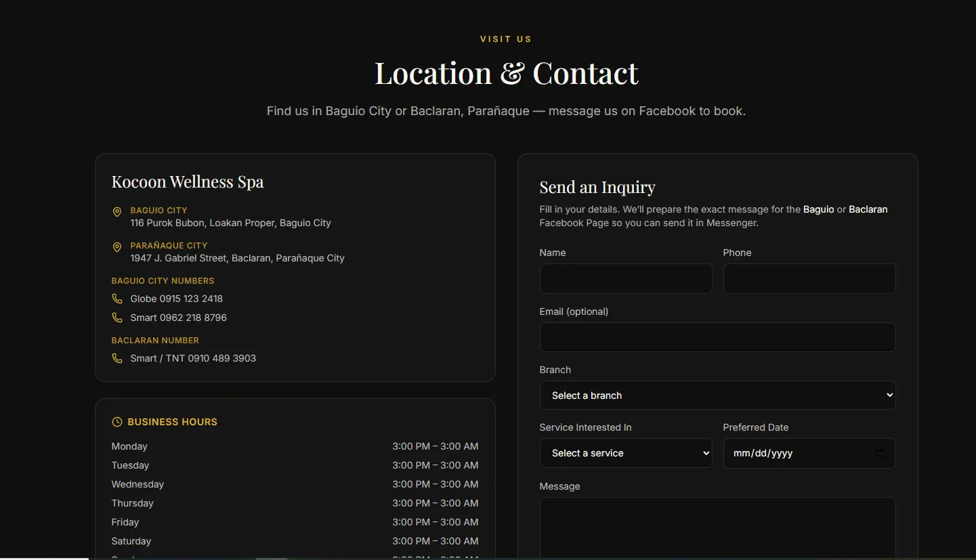This screenshot has height=560, width=976.
Task: Click the Kocoon Wellness Spa heading
Action: [x=188, y=181]
